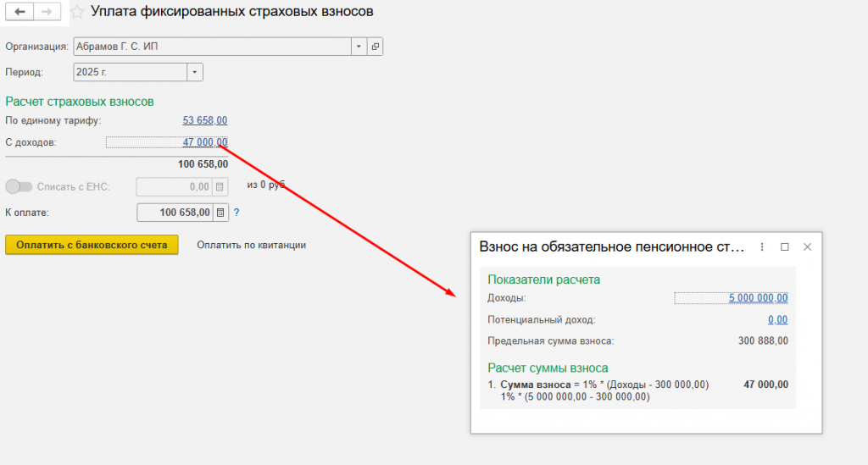The height and width of the screenshot is (465, 868).
Task: Open the Абрамов Г. С. ИП organization card icon
Action: [376, 47]
